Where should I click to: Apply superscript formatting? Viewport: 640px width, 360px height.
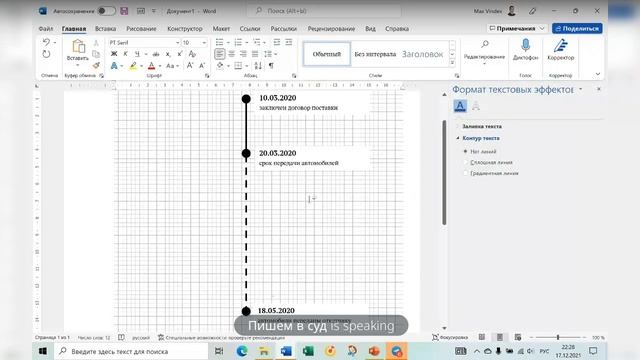click(180, 54)
